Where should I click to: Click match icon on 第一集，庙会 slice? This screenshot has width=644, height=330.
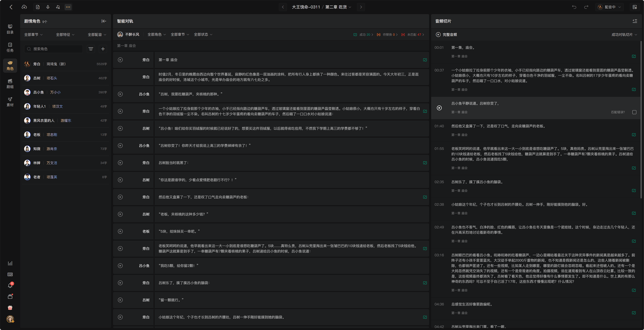click(x=634, y=56)
